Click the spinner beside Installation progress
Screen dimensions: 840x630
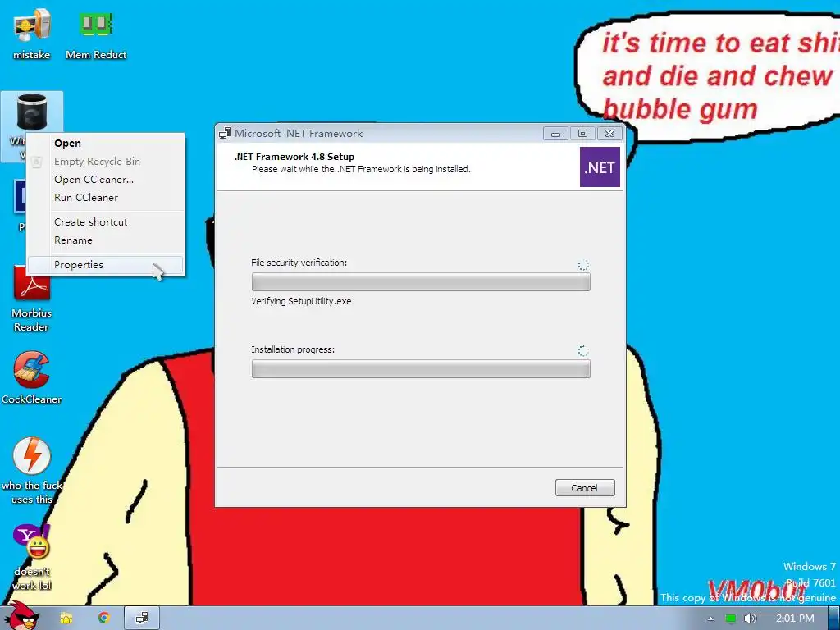[x=583, y=351]
